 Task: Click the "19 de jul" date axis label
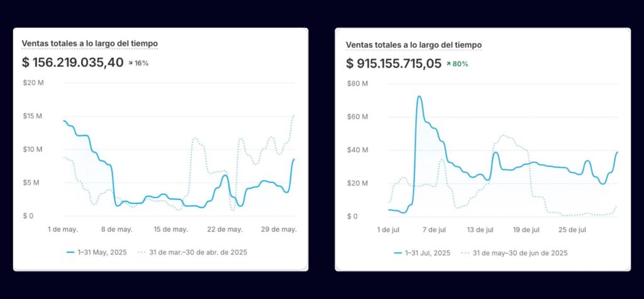pyautogui.click(x=526, y=229)
